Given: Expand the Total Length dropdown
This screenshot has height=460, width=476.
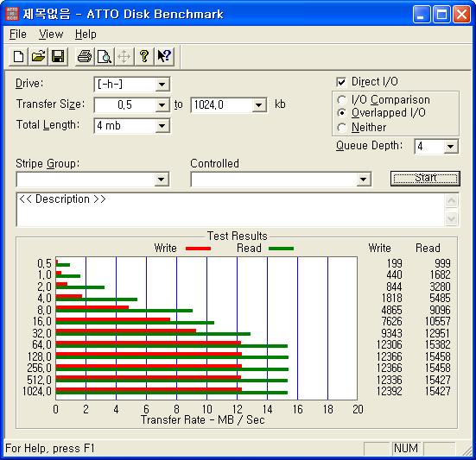Looking at the screenshot, I should coord(162,125).
